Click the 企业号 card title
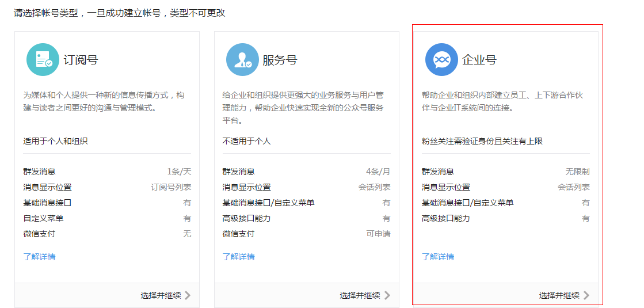644x308 pixels. click(x=479, y=60)
